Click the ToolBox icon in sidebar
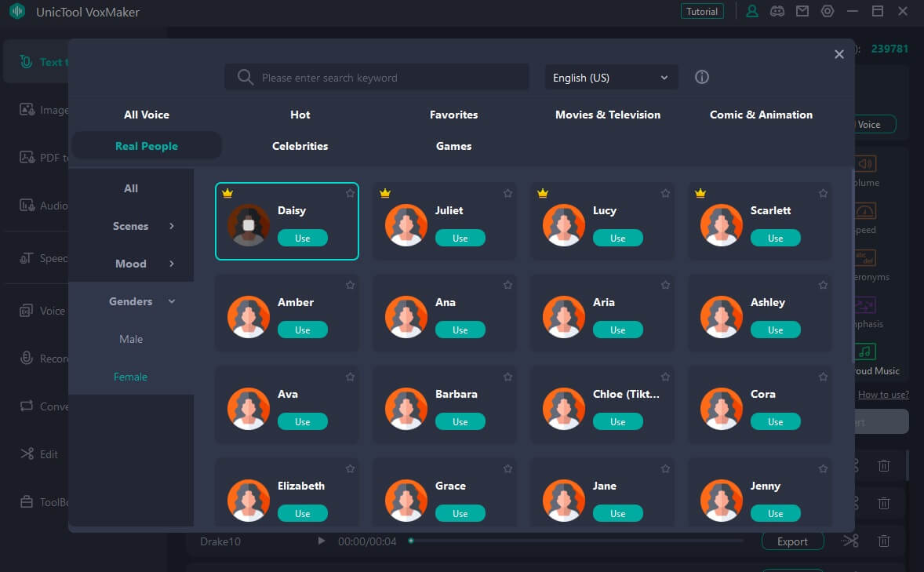Screen dimensions: 924x572 tap(27, 502)
